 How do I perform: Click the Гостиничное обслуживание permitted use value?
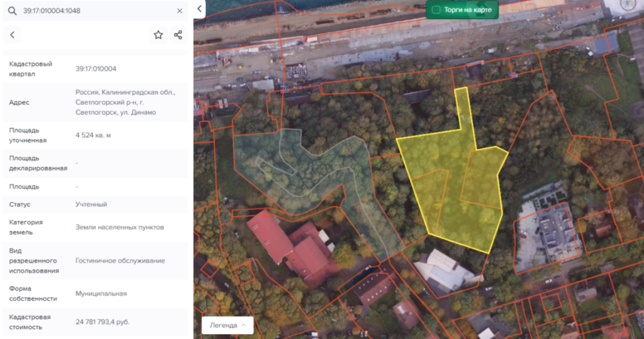tap(120, 260)
